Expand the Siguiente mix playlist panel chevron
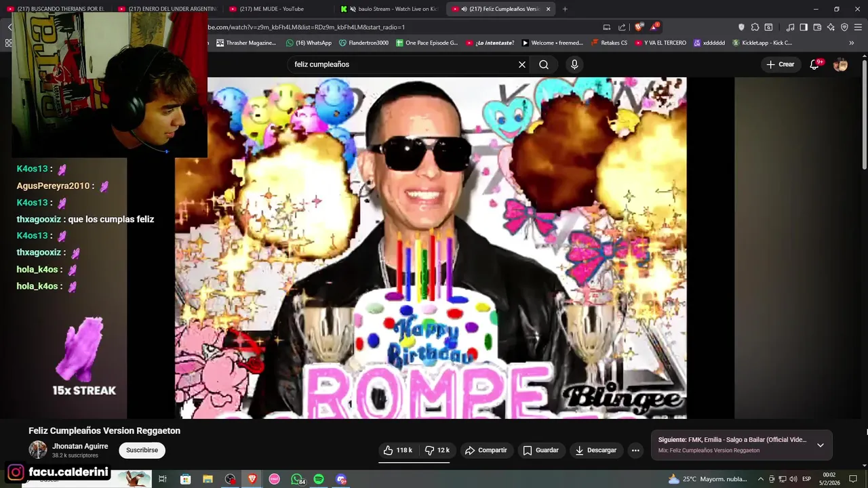This screenshot has height=488, width=868. click(x=821, y=445)
